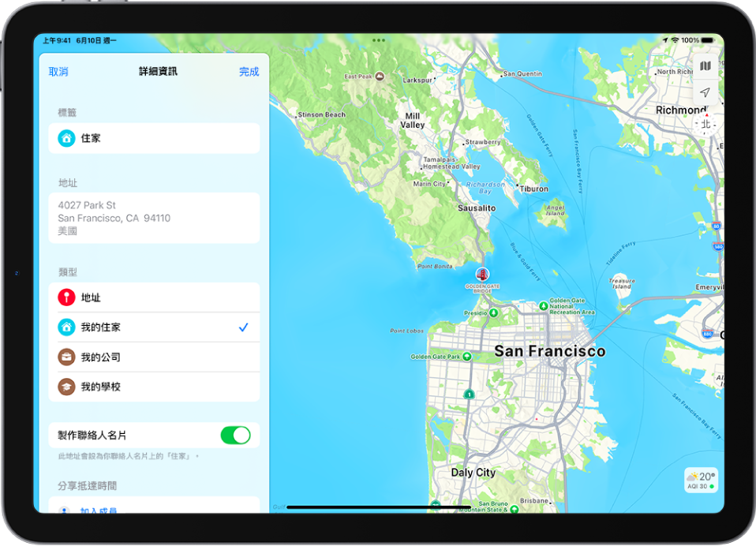Tap the San Quentin map label
Screen dimensions: 756x546
tap(522, 73)
